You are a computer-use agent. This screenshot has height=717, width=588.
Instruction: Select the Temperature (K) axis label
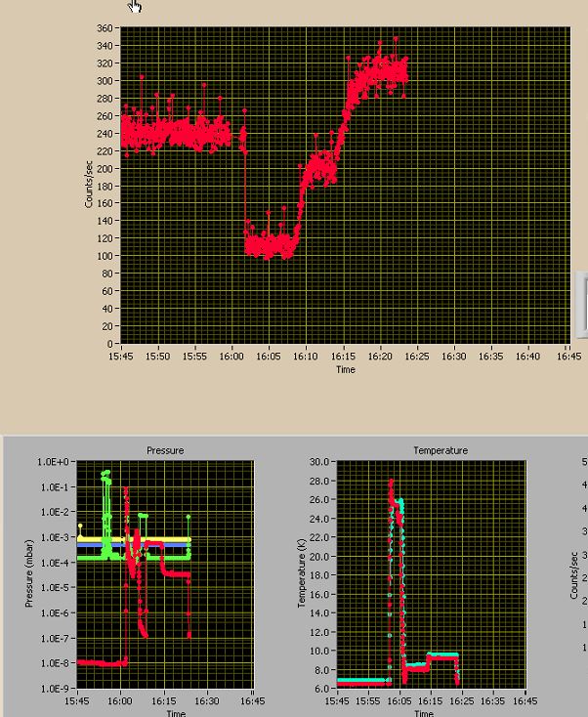pyautogui.click(x=301, y=573)
